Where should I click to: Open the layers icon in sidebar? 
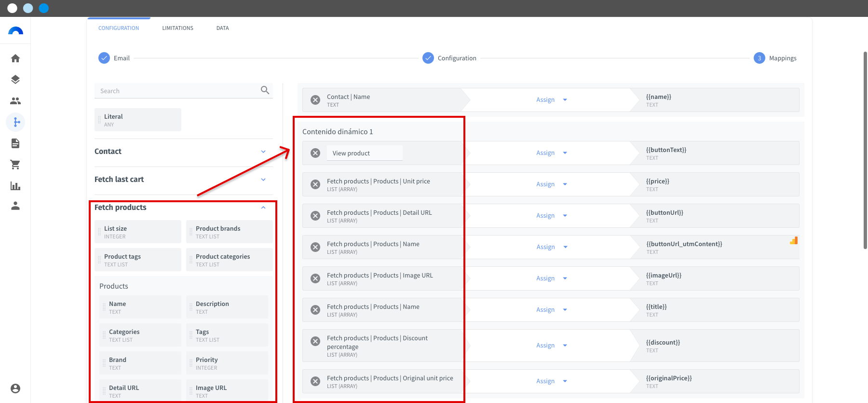pyautogui.click(x=15, y=80)
